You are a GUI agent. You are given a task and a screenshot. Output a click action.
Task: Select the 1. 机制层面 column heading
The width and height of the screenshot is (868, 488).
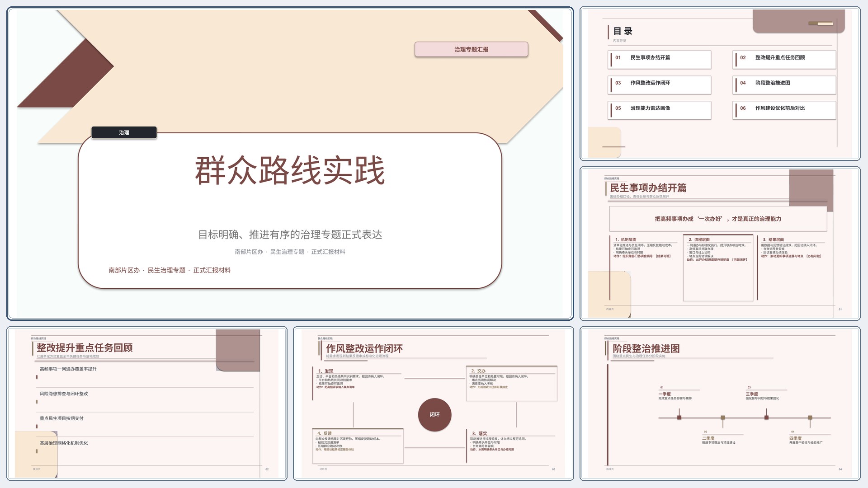point(626,239)
